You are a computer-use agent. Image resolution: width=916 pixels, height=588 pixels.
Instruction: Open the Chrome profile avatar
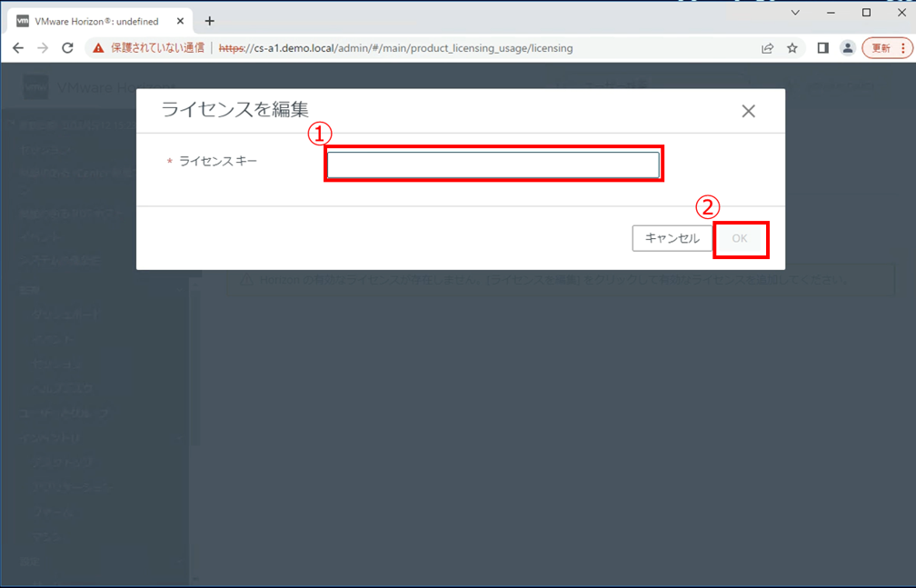point(847,48)
